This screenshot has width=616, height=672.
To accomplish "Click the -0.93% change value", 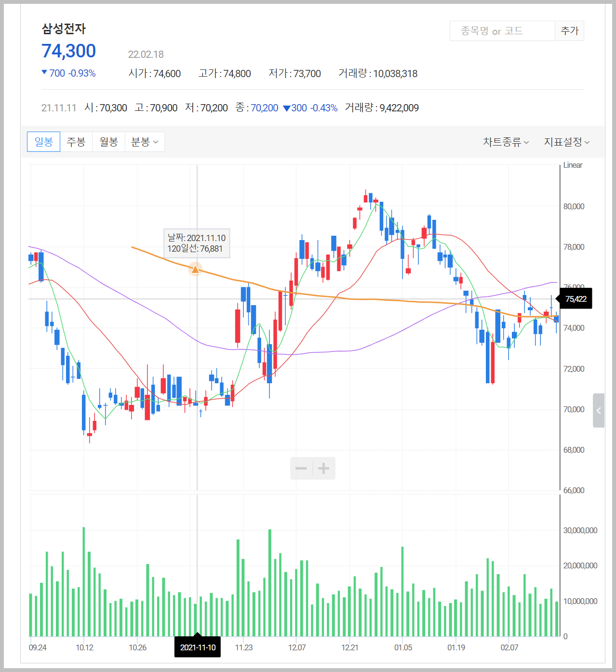I will (82, 73).
